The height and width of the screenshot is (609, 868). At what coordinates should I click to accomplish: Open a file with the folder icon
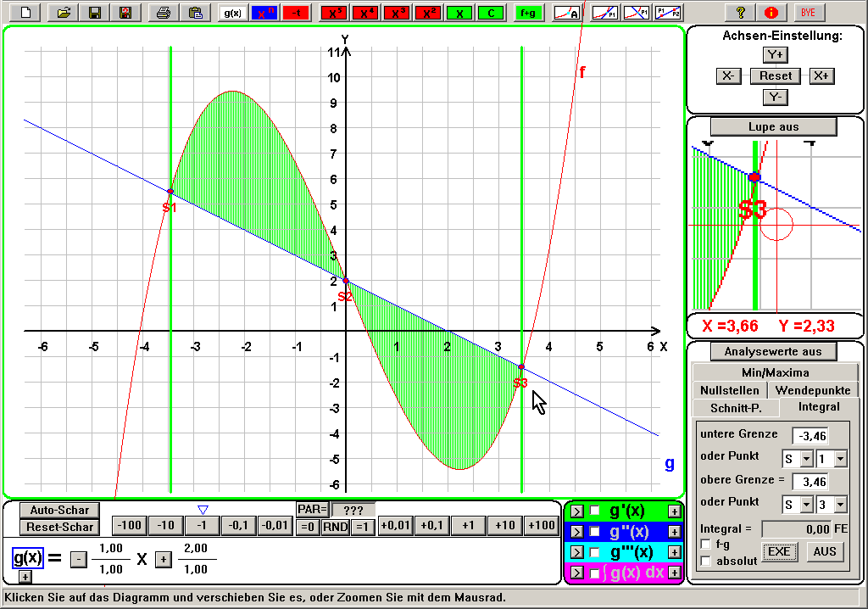(63, 13)
